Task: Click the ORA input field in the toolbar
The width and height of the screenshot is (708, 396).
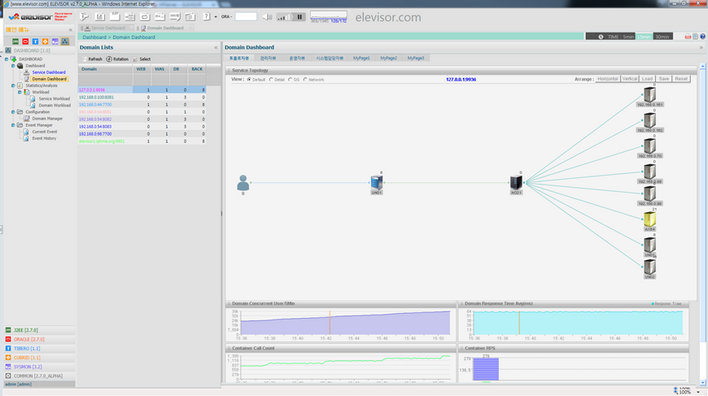Action: point(246,17)
